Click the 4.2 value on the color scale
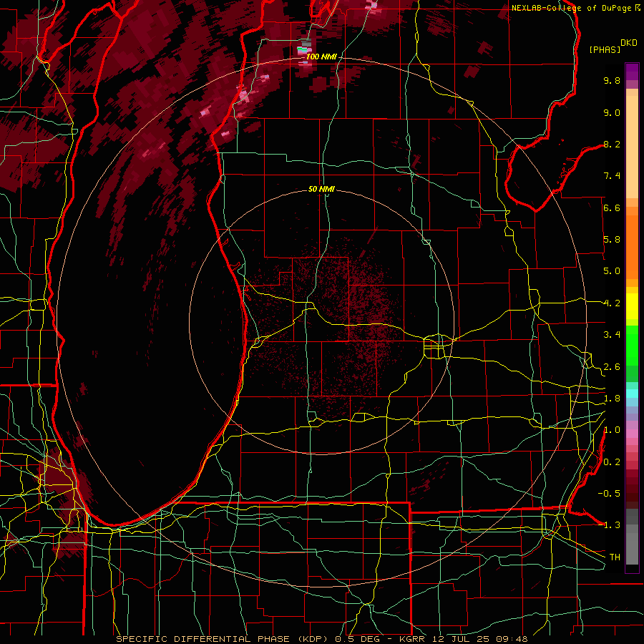Image resolution: width=644 pixels, height=644 pixels. pyautogui.click(x=612, y=303)
